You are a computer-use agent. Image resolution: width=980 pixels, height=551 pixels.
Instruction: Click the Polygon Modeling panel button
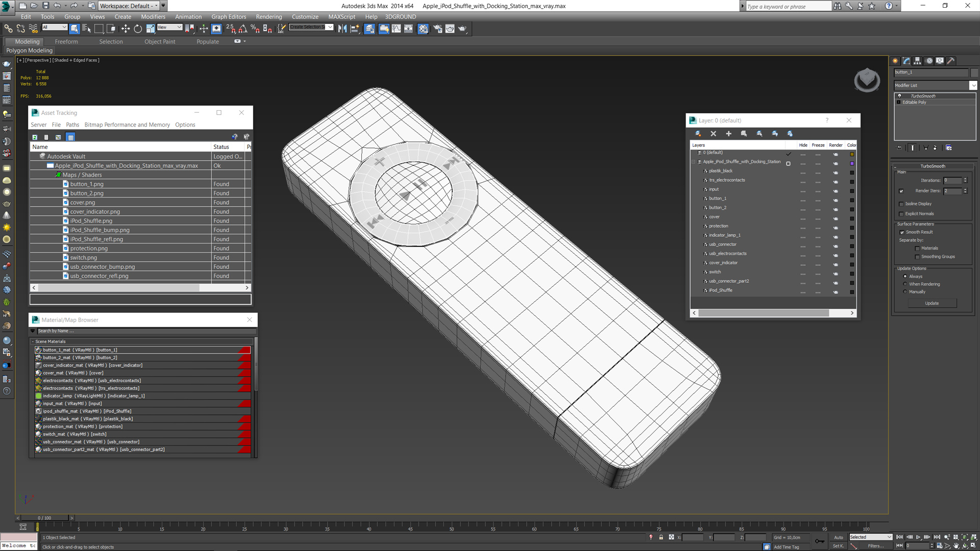(x=29, y=51)
